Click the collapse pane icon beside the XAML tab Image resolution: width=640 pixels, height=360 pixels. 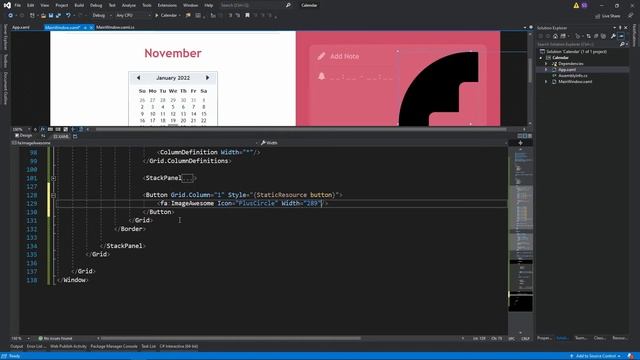(x=75, y=136)
